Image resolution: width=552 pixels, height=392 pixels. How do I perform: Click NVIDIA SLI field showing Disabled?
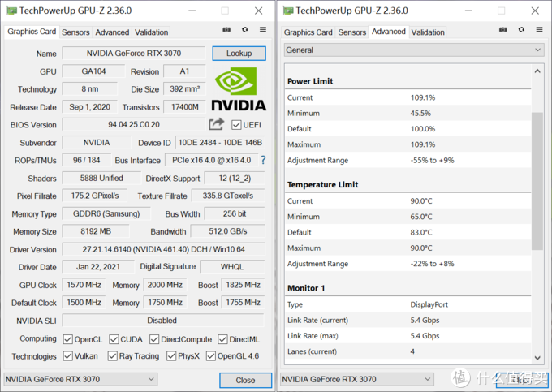pos(163,321)
